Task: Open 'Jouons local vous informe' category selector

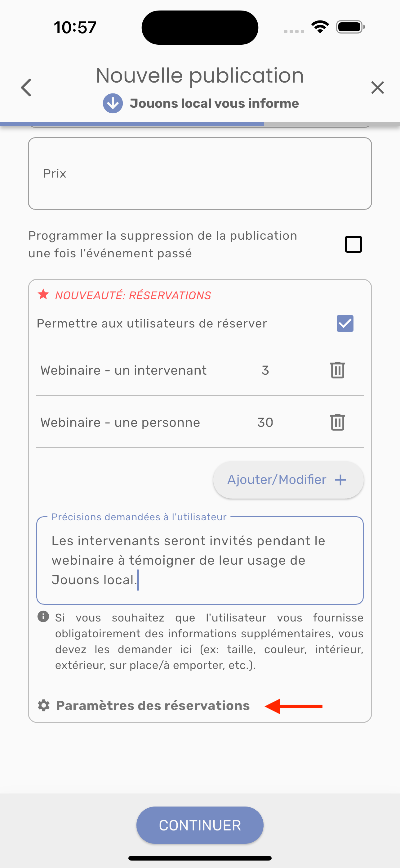Action: (214, 103)
